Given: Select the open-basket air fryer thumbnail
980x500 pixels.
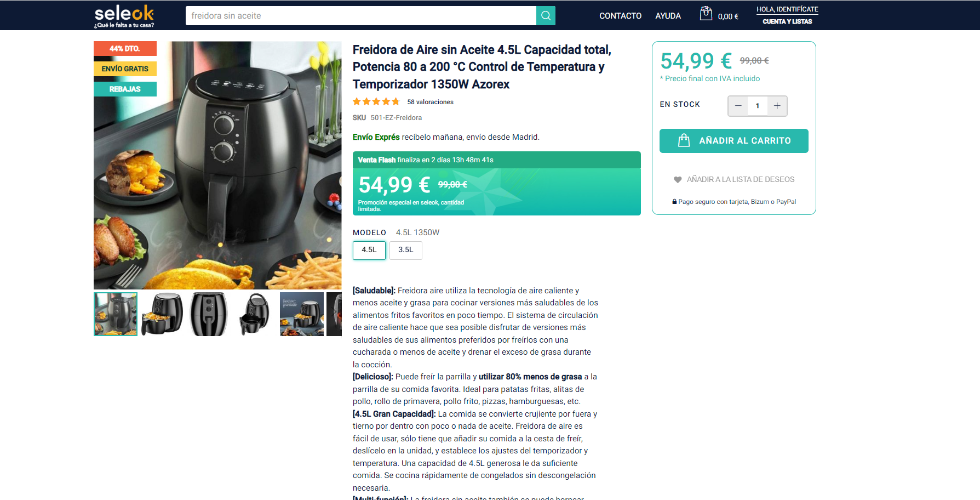Looking at the screenshot, I should point(255,314).
